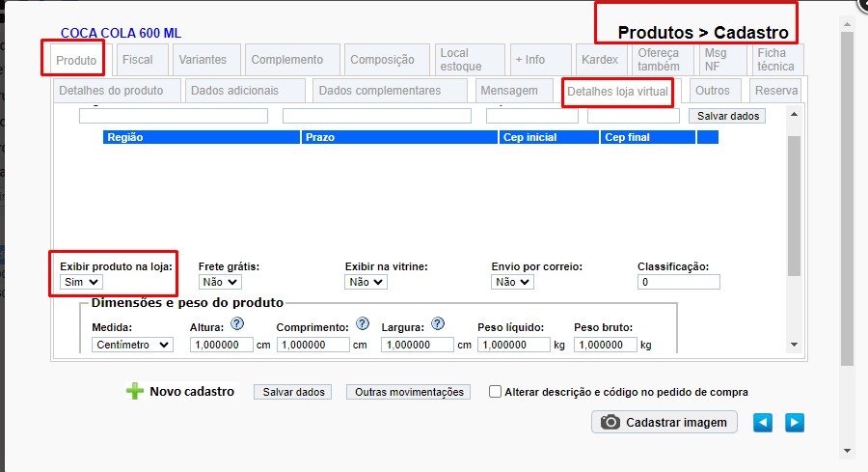Open the Exibir produto na loja dropdown
This screenshot has width=868, height=472.
(x=80, y=282)
